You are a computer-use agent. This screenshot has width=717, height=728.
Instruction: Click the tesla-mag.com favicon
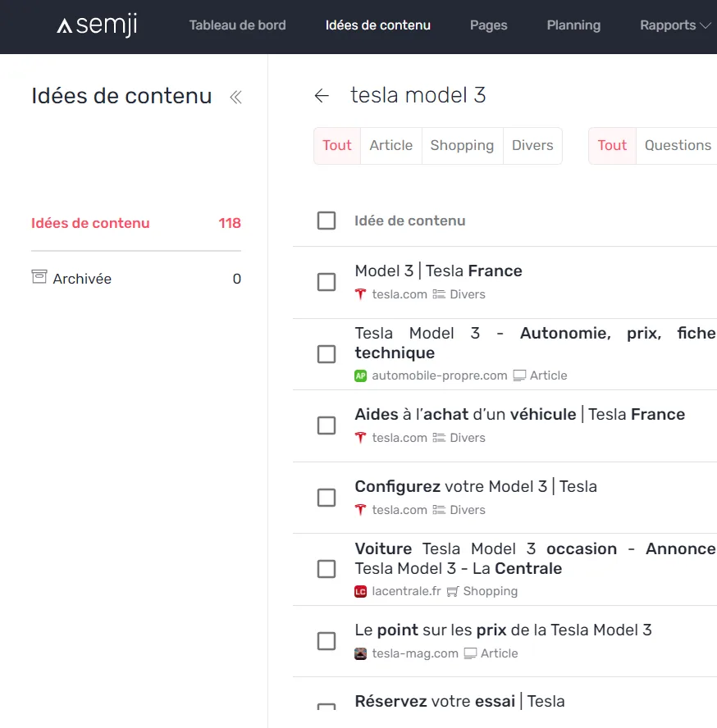point(360,653)
